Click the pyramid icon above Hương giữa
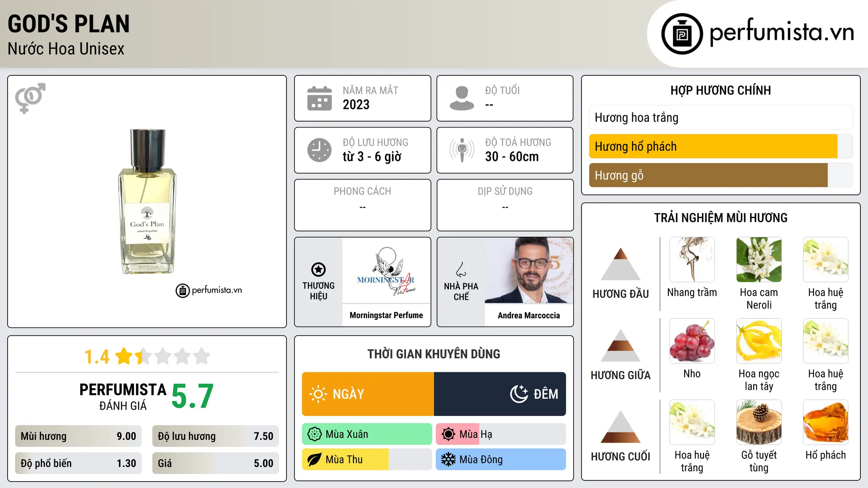This screenshot has height=488, width=868. coord(620,345)
